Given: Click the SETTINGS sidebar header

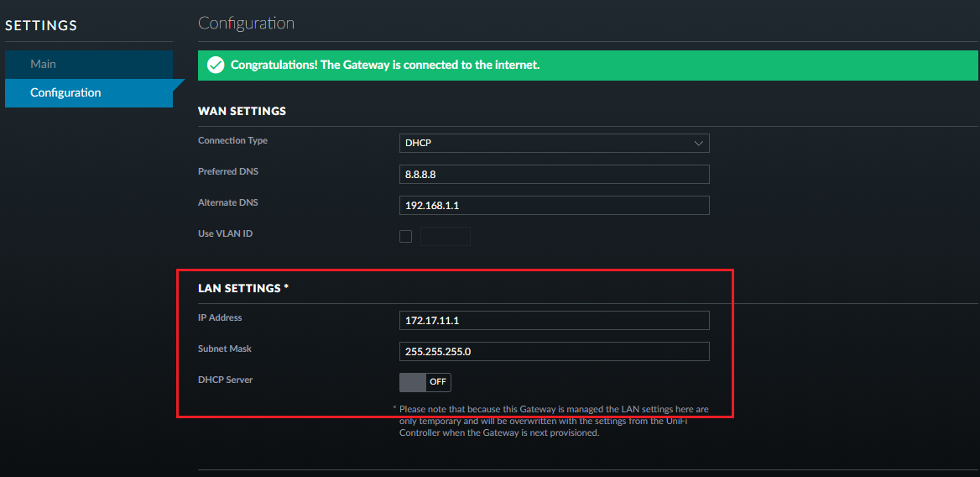Looking at the screenshot, I should coord(41,26).
